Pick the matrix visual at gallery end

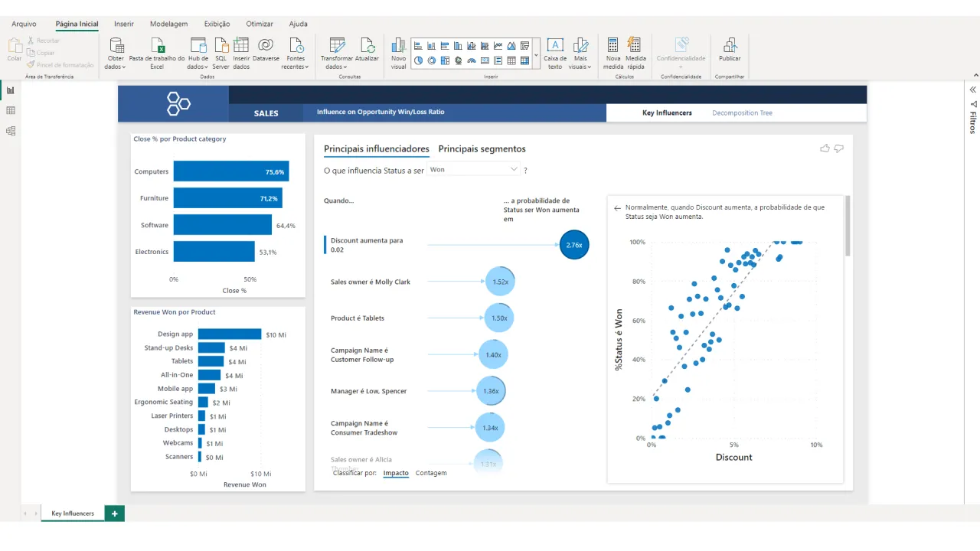click(524, 60)
